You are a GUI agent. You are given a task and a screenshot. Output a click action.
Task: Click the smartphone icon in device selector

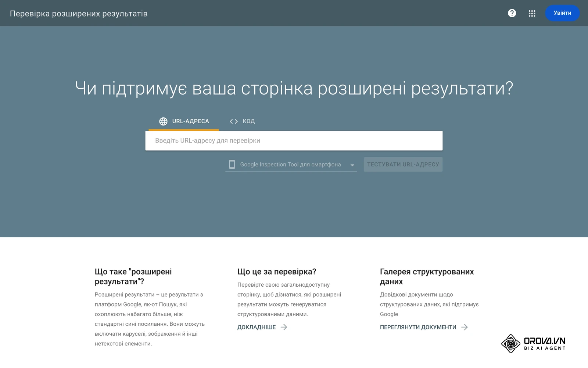232,164
